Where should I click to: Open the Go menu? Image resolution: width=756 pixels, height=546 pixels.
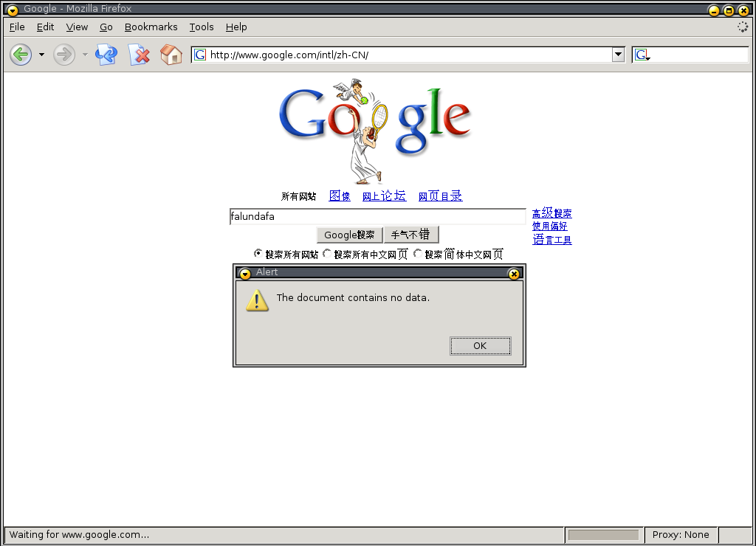point(106,27)
